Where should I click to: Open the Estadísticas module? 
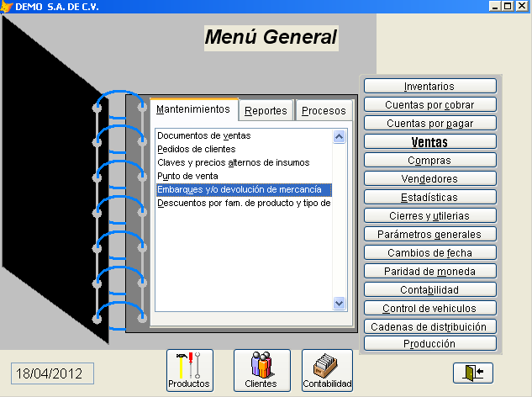tap(430, 197)
